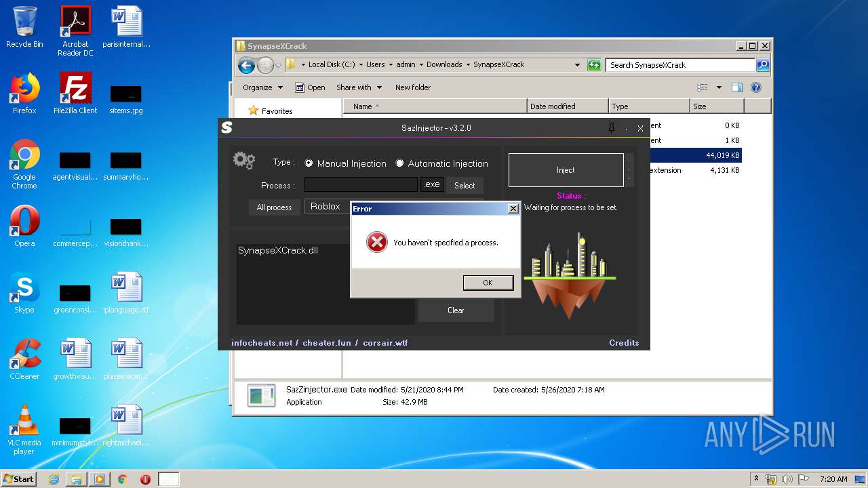Show hidden tray icons arrow
The width and height of the screenshot is (868, 488).
click(756, 479)
